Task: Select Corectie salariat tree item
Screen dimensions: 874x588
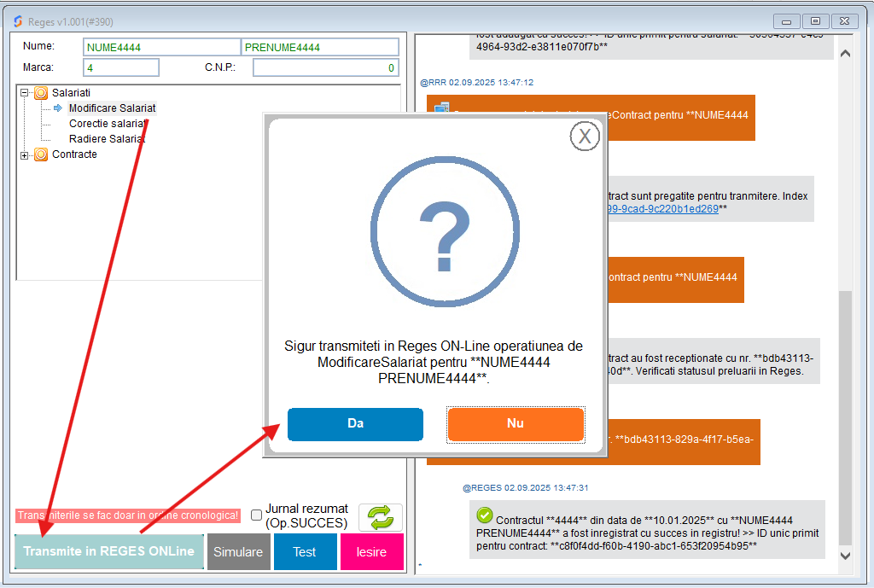Action: [107, 123]
